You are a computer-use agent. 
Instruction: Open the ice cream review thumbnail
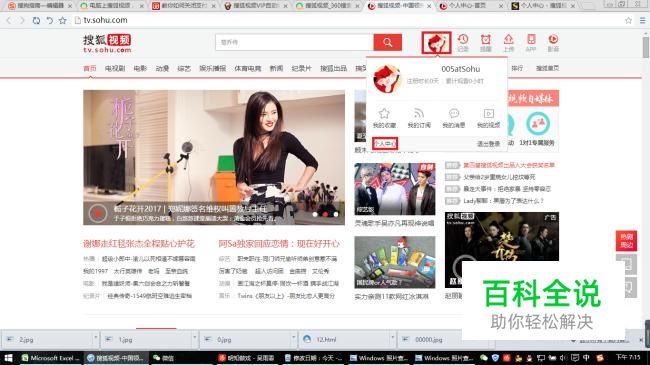[x=395, y=262]
